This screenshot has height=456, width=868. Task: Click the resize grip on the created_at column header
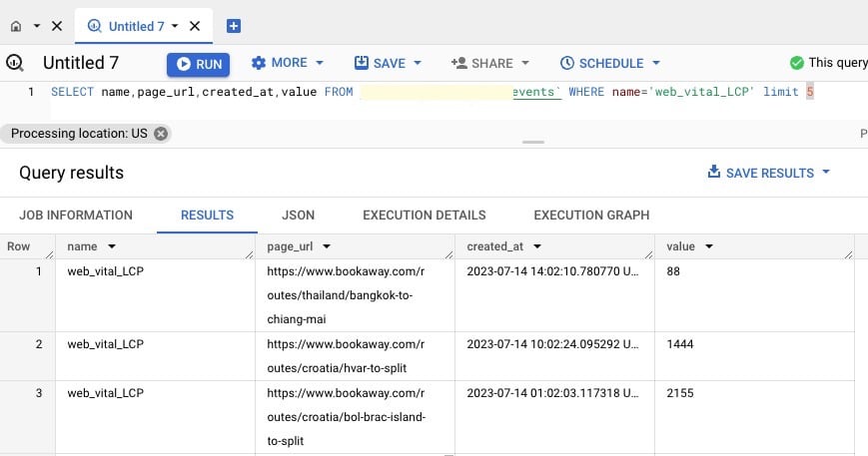pyautogui.click(x=649, y=254)
